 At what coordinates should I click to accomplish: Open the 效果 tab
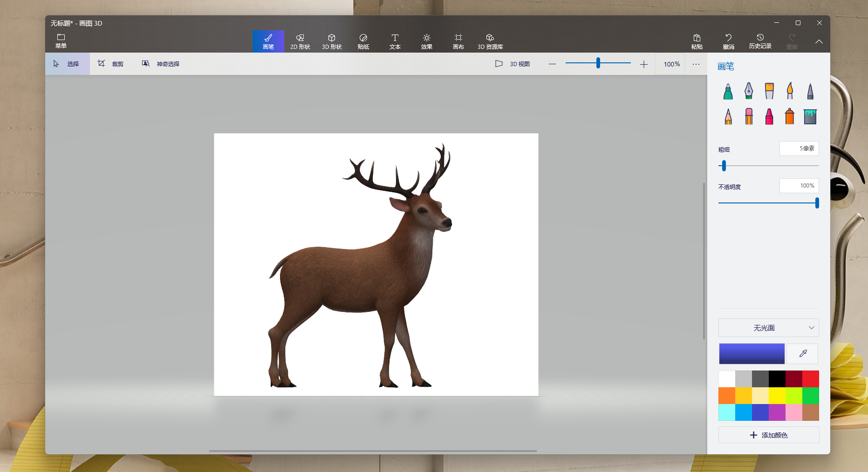pyautogui.click(x=427, y=41)
